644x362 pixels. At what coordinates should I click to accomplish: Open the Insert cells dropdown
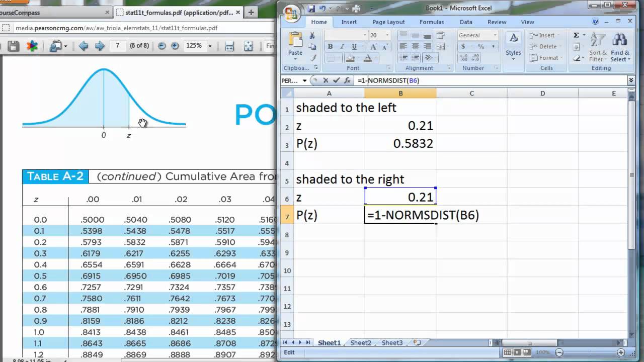click(543, 35)
